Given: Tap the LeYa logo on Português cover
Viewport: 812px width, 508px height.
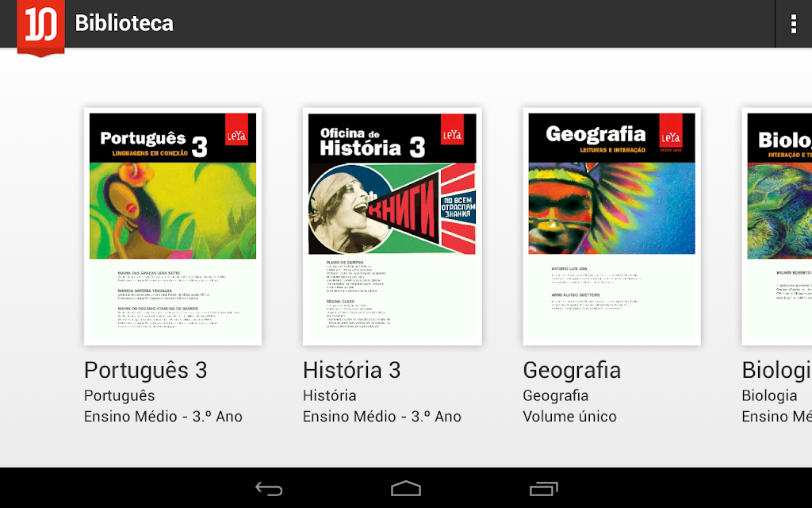Looking at the screenshot, I should pyautogui.click(x=236, y=129).
